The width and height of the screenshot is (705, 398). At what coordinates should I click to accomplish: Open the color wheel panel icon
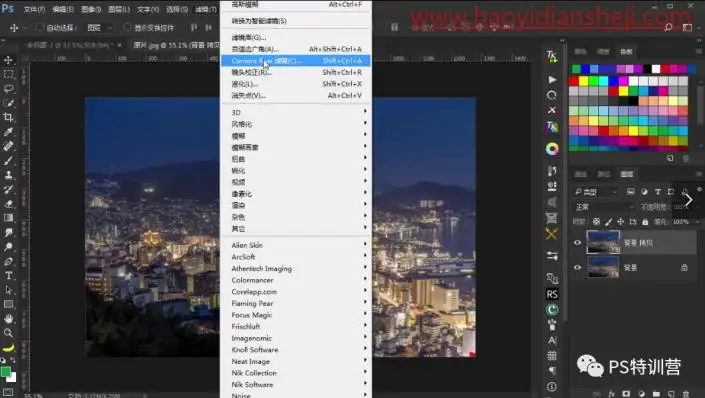pos(552,149)
